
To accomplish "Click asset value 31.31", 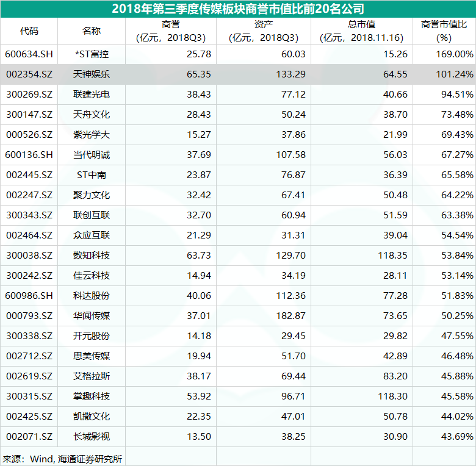I will click(x=294, y=235).
